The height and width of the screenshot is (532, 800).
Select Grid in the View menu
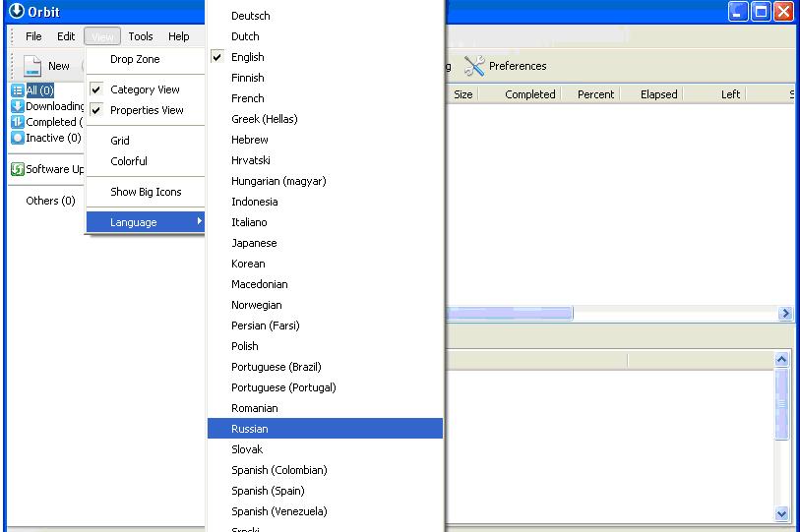pyautogui.click(x=146, y=141)
